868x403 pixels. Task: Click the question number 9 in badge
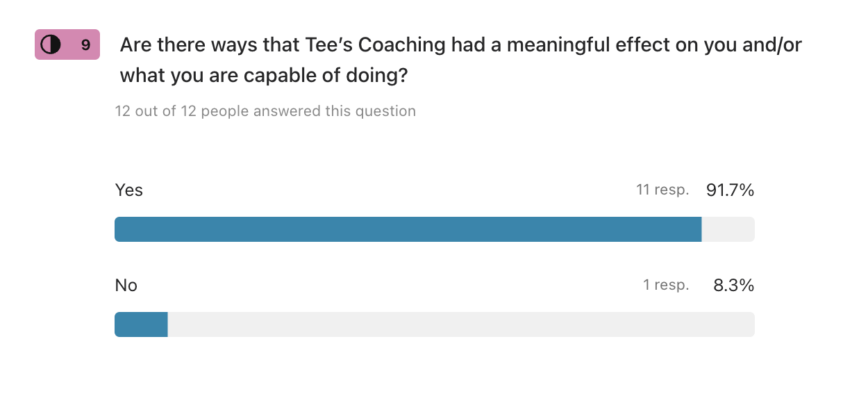[x=85, y=45]
